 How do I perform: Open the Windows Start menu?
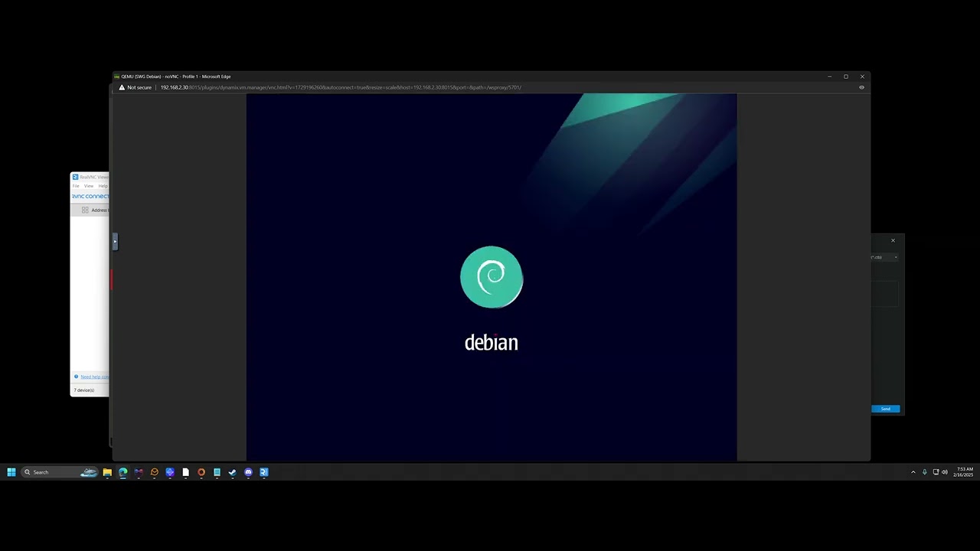[11, 472]
